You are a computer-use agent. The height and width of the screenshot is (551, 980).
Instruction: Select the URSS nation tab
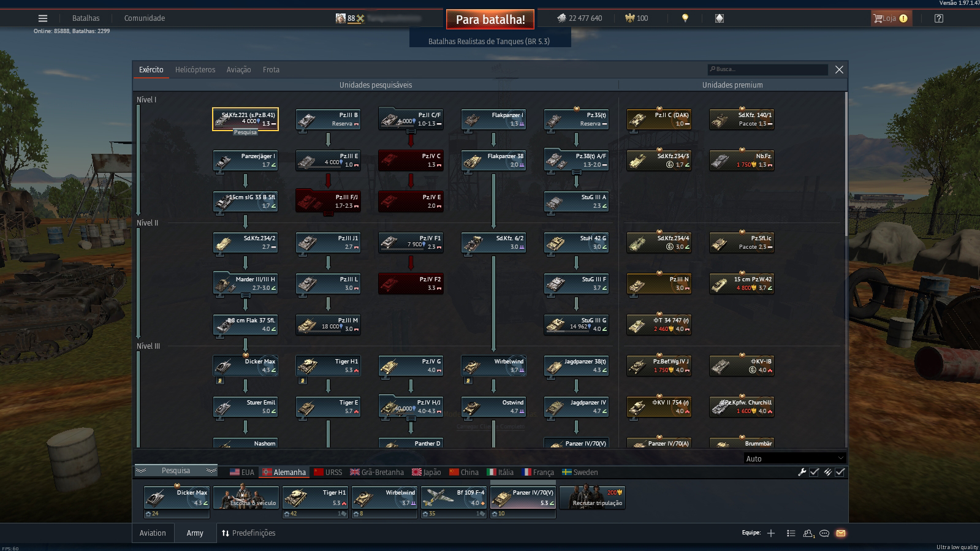[328, 473]
